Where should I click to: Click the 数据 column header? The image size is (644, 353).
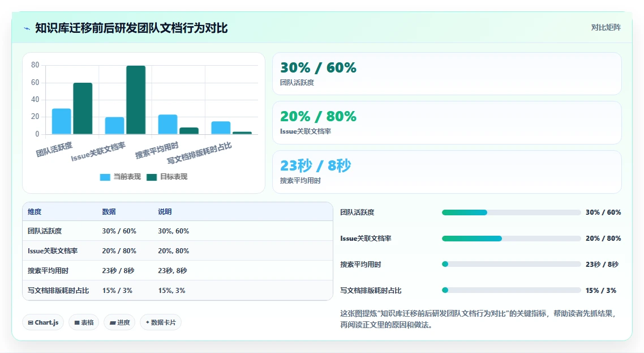109,212
